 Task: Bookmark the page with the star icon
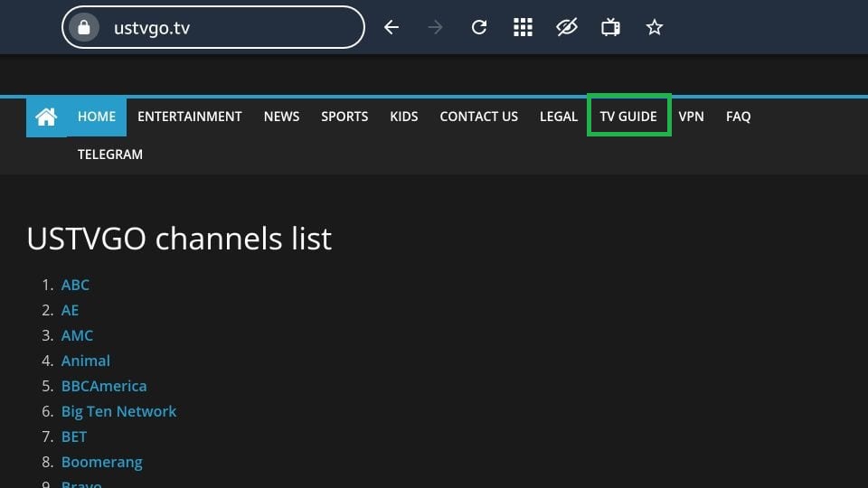coord(655,27)
